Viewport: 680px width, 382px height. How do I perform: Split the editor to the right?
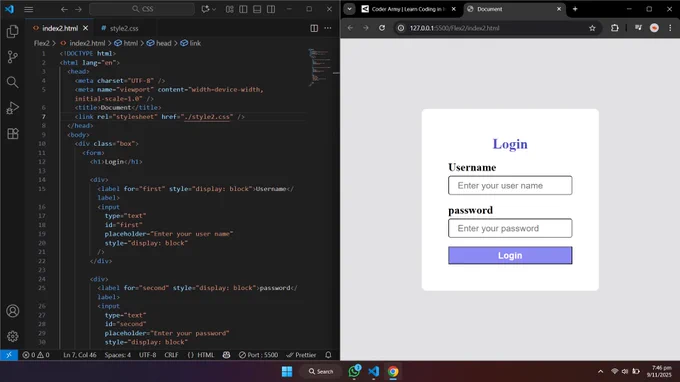314,28
